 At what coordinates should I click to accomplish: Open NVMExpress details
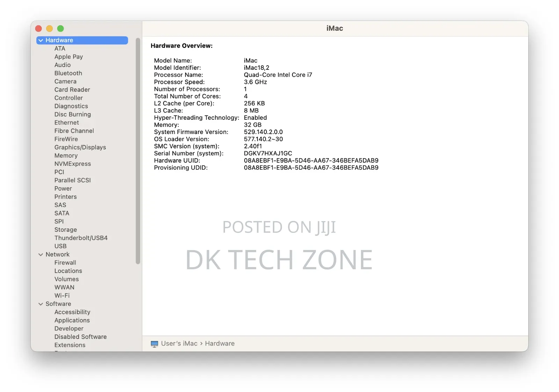pos(72,164)
